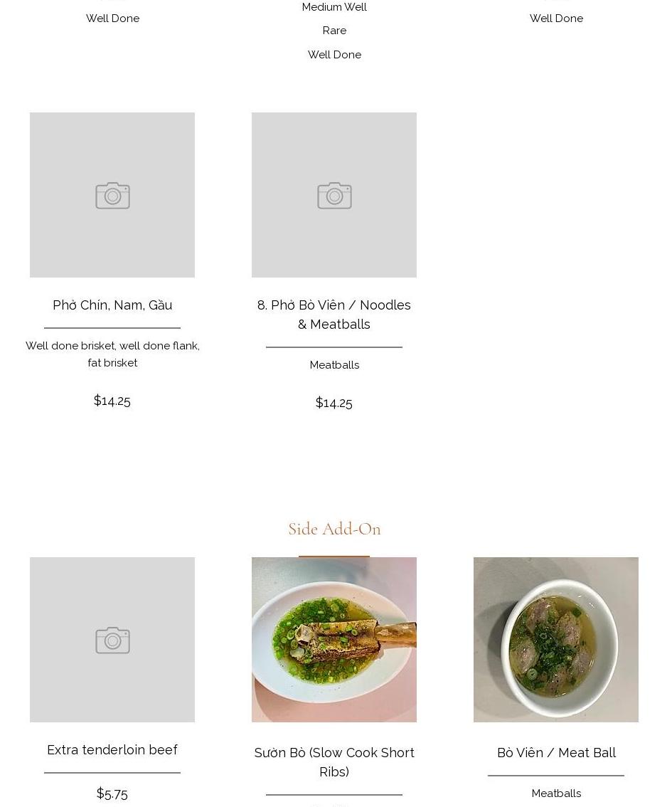Select the Rare doneness option

click(x=334, y=31)
